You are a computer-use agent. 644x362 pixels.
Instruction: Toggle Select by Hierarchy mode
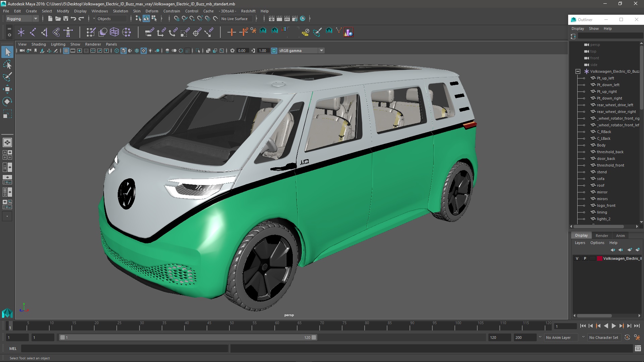pos(139,19)
